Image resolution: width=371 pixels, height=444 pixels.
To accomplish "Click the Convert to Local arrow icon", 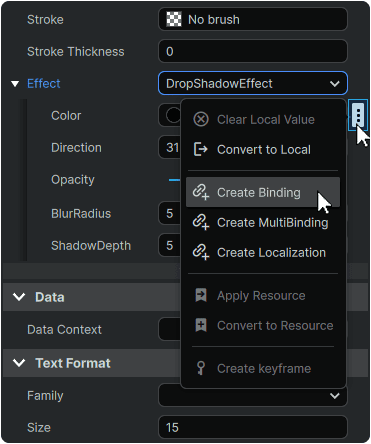I will [201, 149].
